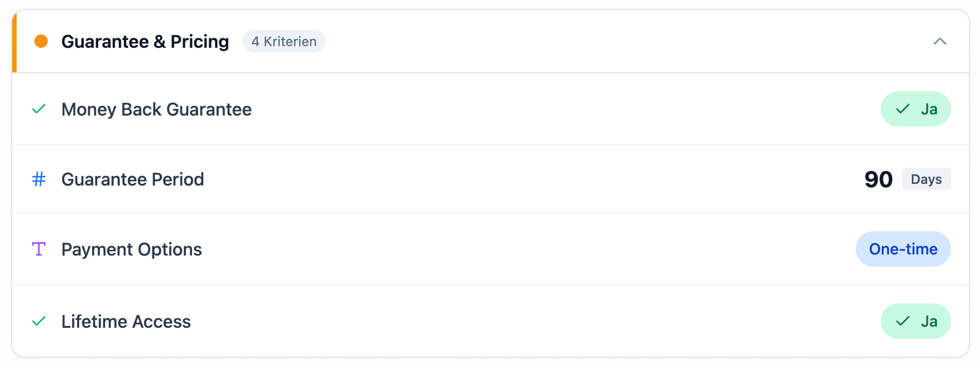Click the Days unit label
Image resolution: width=980 pixels, height=370 pixels.
(x=926, y=179)
